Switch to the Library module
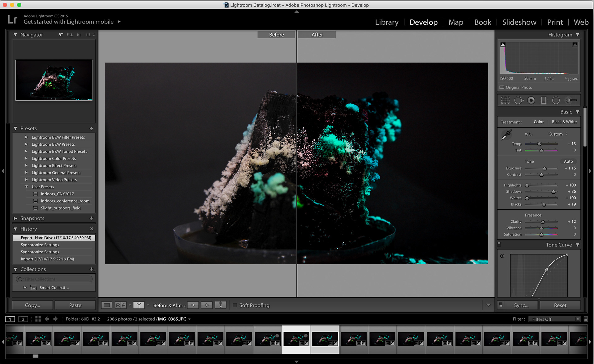 (x=387, y=22)
